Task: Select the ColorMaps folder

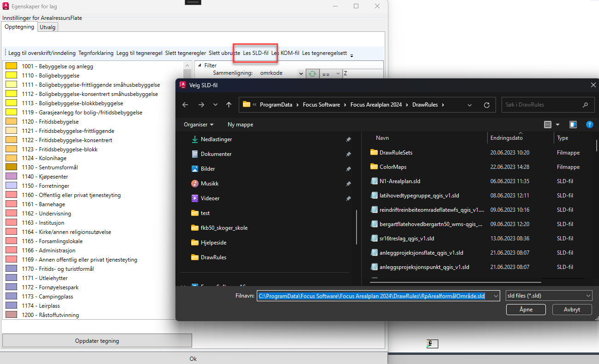Action: coord(393,167)
